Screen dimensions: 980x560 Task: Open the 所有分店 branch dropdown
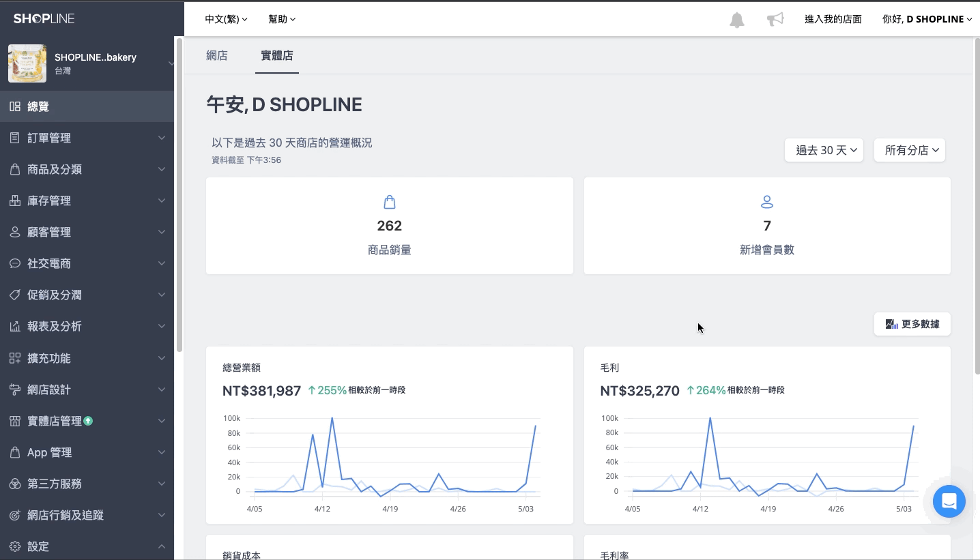tap(909, 150)
